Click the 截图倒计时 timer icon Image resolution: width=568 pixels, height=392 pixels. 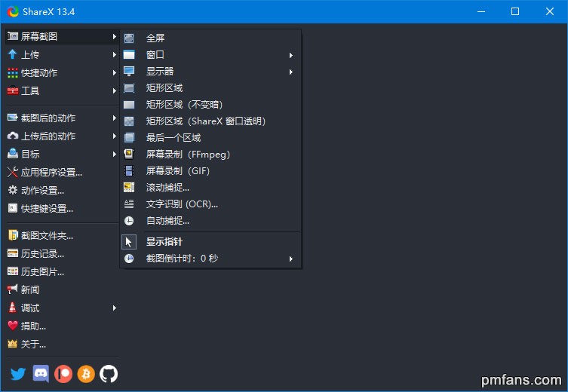[x=129, y=259]
